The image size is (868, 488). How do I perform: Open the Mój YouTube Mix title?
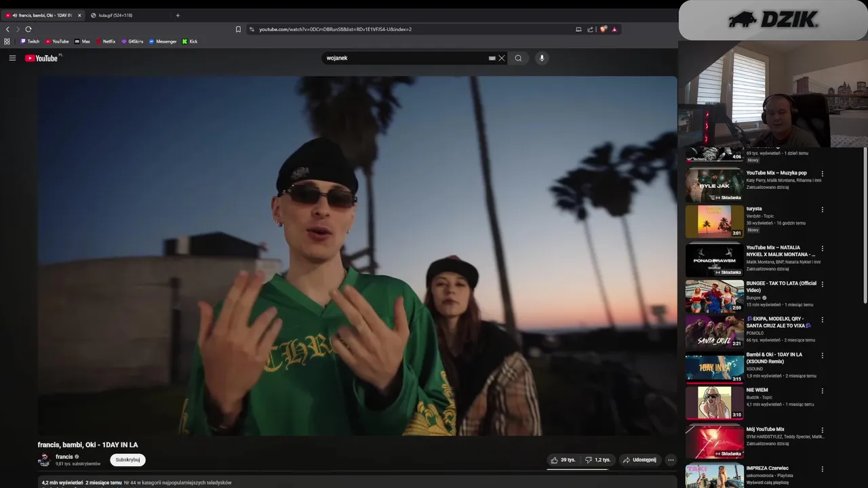click(x=765, y=429)
